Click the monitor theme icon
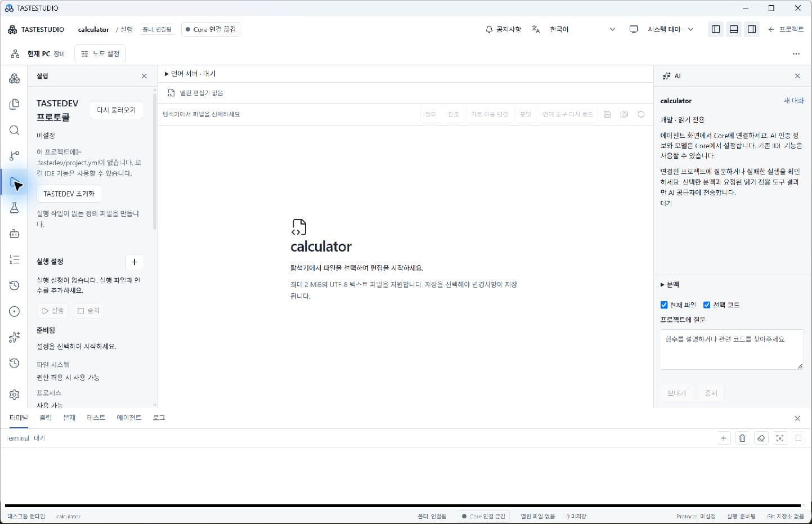This screenshot has height=524, width=812. tap(634, 29)
